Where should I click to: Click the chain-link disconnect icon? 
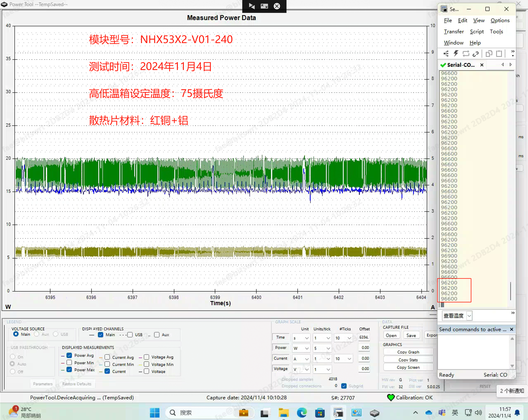pos(475,54)
